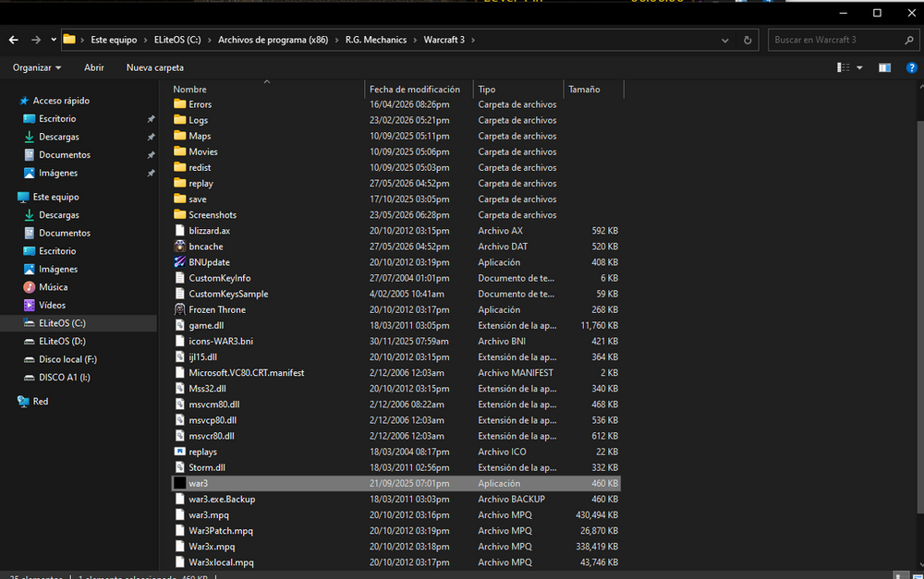Click Nueva carpeta button

click(x=155, y=67)
